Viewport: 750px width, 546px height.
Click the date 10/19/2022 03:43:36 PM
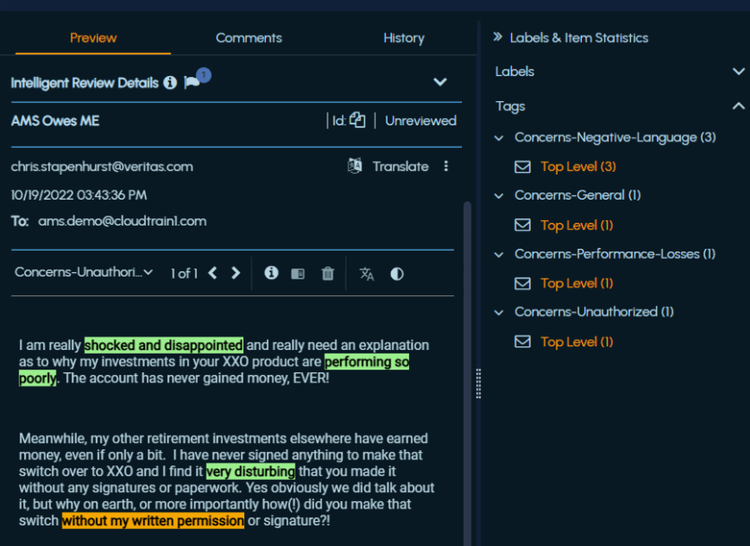[79, 195]
